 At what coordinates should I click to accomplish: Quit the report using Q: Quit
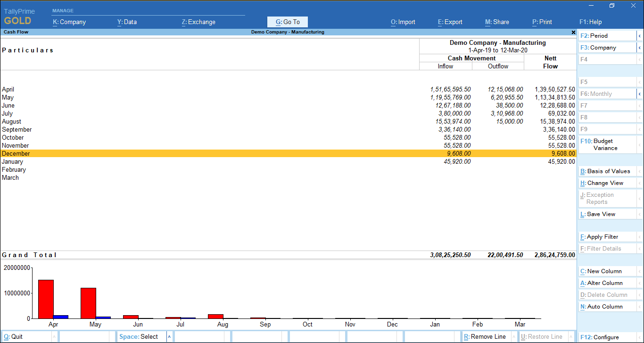pyautogui.click(x=14, y=336)
